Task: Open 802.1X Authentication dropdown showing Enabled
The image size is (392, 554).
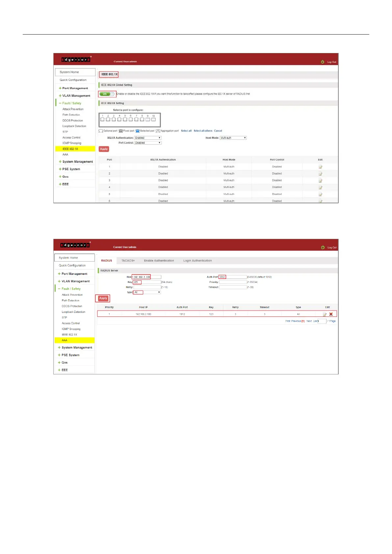Action: pos(148,138)
